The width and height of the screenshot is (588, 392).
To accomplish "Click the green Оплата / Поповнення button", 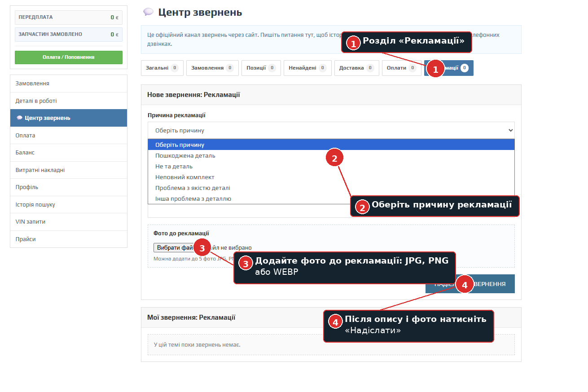I will click(x=69, y=57).
